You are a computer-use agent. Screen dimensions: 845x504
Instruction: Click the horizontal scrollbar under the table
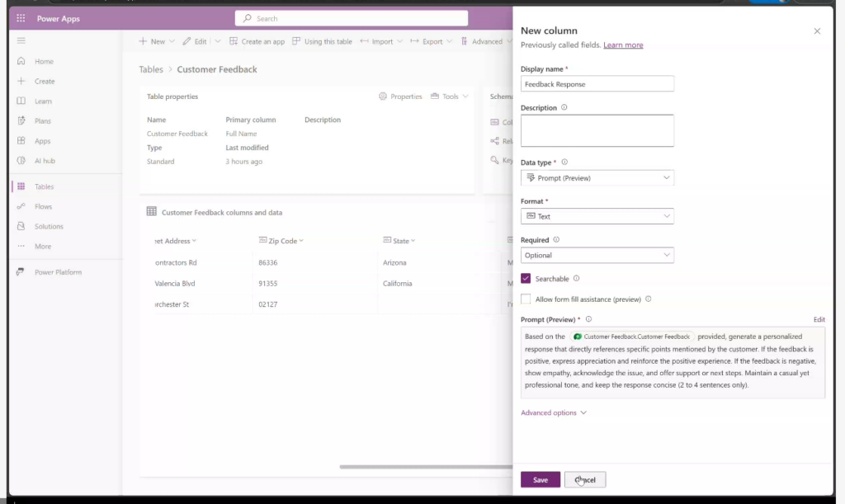[x=426, y=467]
